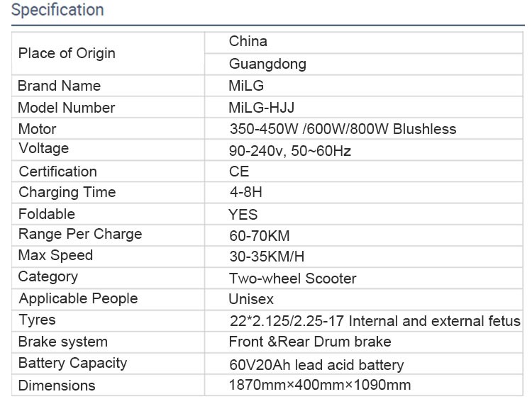Click the Guangdong cell

tap(267, 64)
